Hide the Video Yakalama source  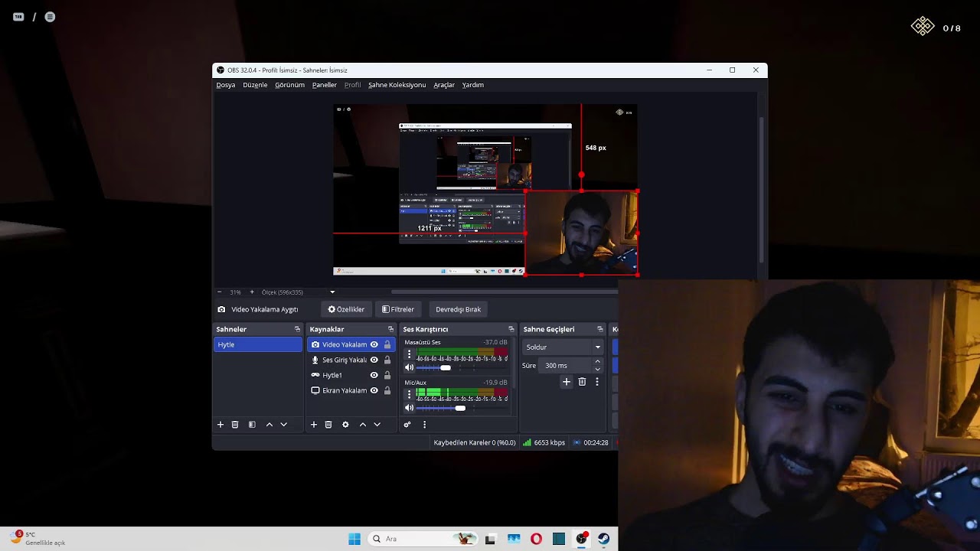click(374, 344)
